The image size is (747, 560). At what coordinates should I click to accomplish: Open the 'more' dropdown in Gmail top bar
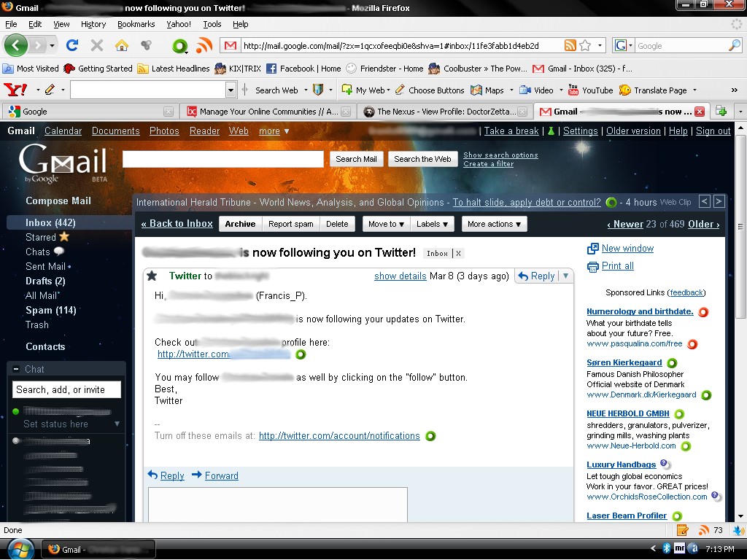coord(274,131)
